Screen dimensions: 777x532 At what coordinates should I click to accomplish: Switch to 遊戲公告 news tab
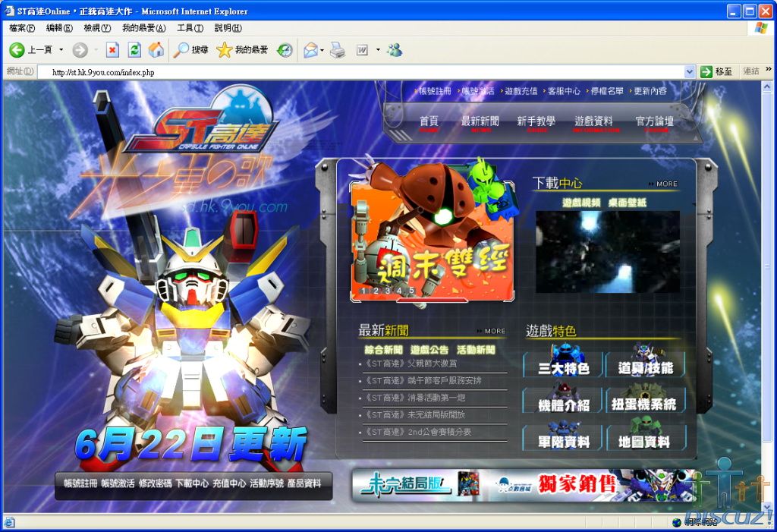point(429,350)
